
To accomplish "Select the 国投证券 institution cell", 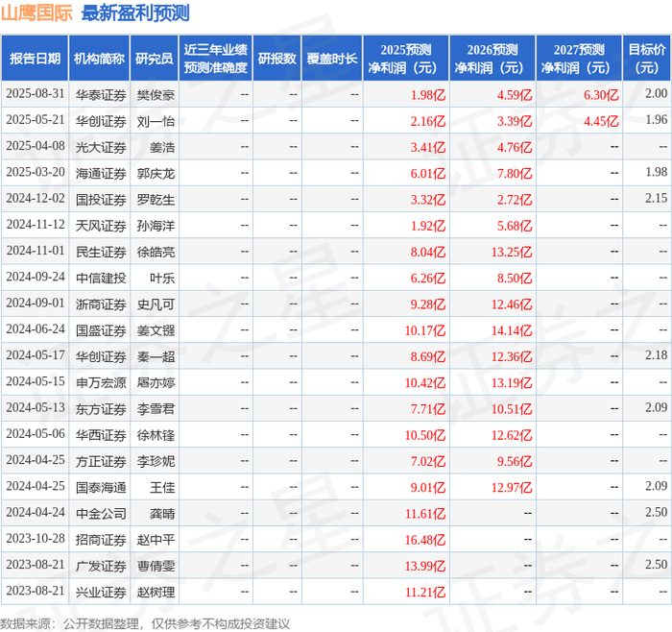I will pos(101,200).
